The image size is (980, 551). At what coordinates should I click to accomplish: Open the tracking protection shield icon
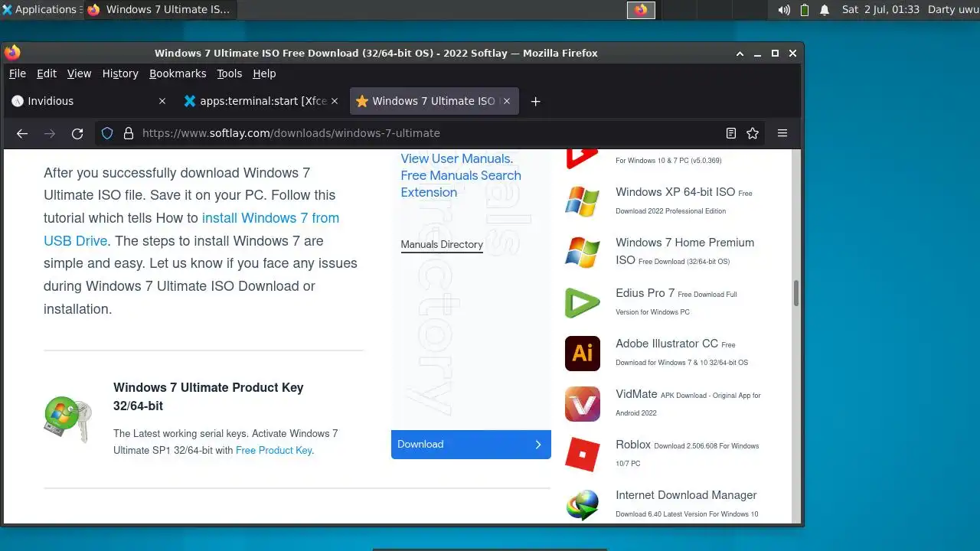click(107, 133)
